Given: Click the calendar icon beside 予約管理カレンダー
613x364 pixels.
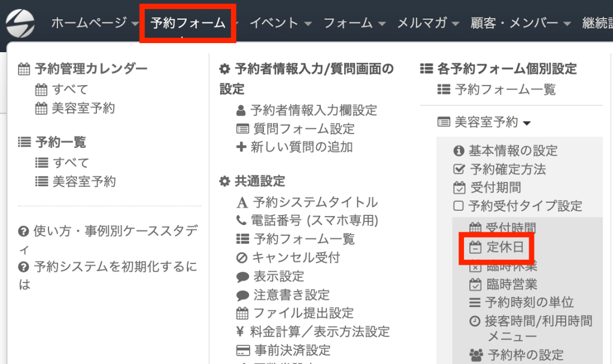Looking at the screenshot, I should click(24, 69).
